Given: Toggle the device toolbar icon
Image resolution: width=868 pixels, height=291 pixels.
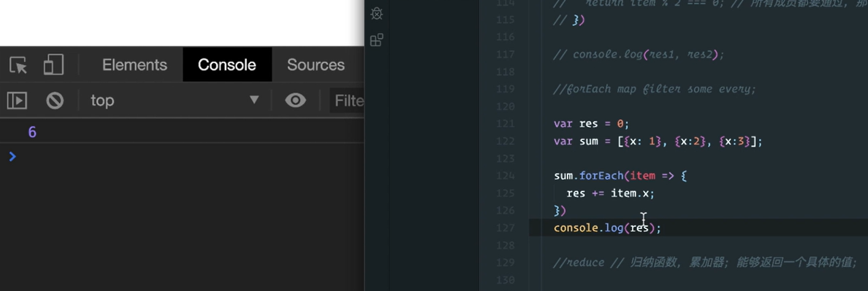Looking at the screenshot, I should pyautogui.click(x=53, y=65).
